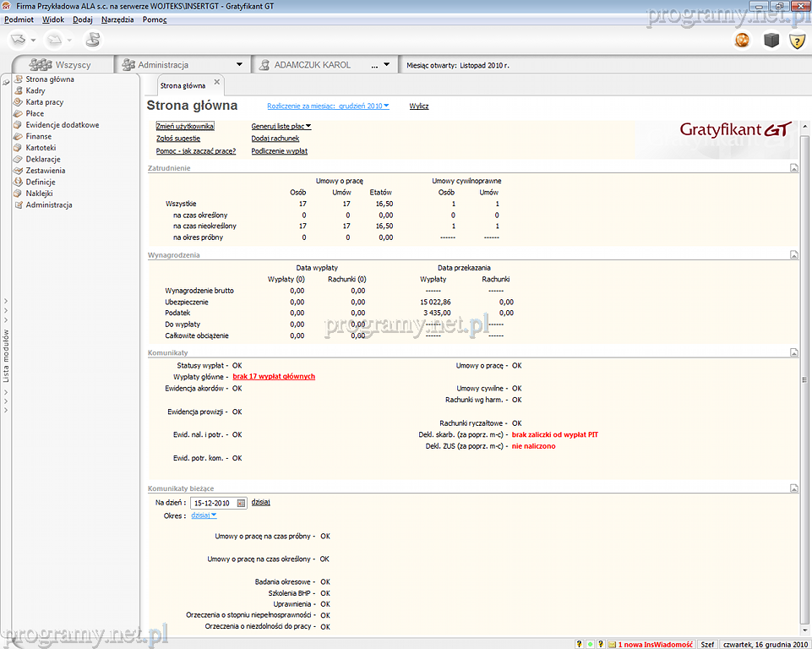Open the 'brak 17 wypłat głównych' warning link
Screen dimensions: 812x649
[274, 377]
